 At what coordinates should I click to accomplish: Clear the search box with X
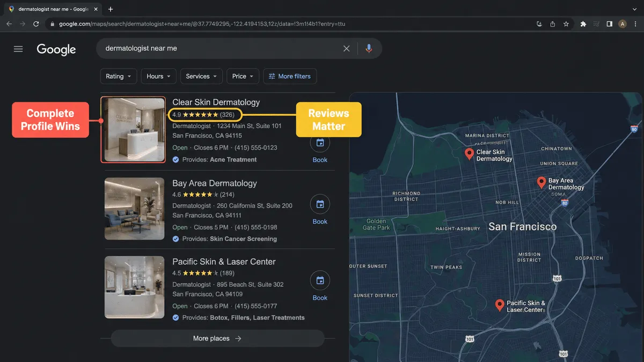pyautogui.click(x=347, y=48)
